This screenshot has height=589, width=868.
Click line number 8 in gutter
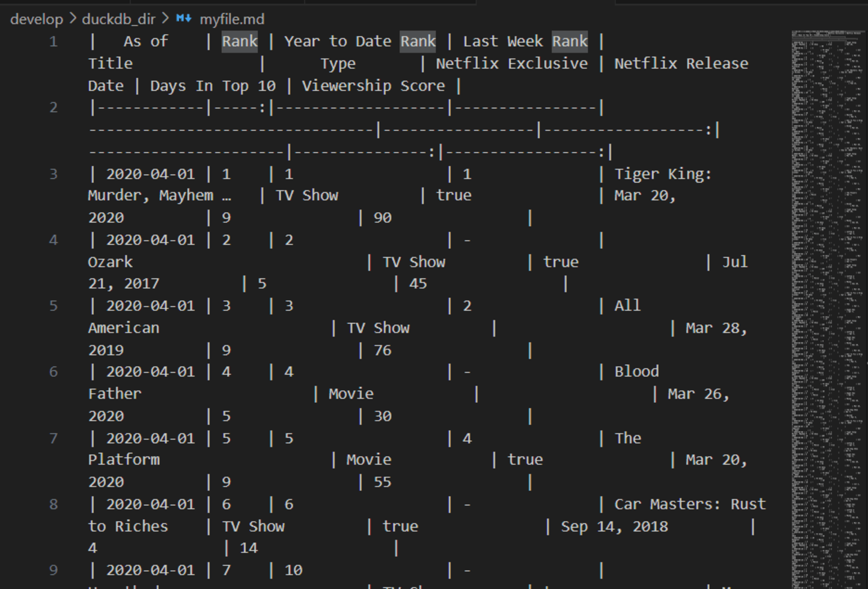coord(53,504)
